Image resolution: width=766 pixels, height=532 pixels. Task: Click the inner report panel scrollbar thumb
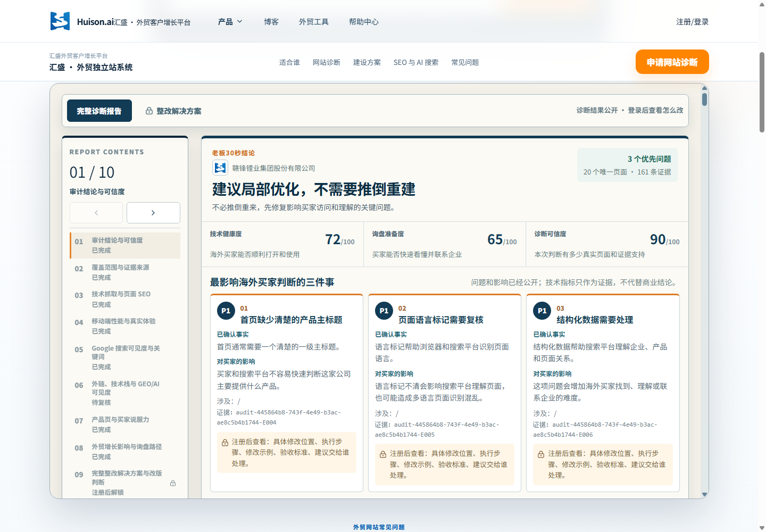pyautogui.click(x=704, y=99)
